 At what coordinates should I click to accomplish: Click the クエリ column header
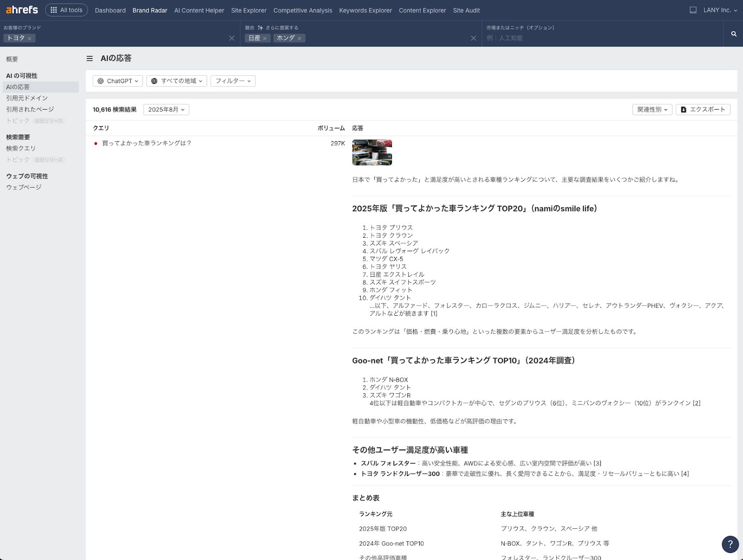point(101,128)
